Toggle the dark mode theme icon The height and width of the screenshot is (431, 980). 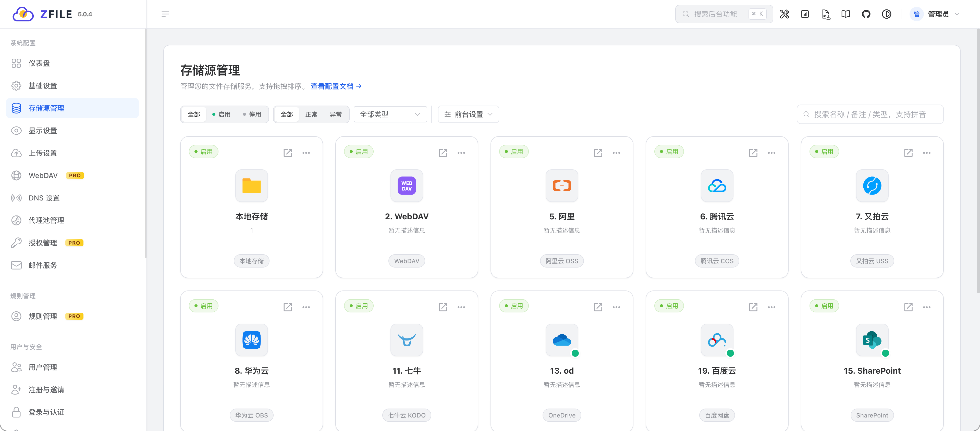[x=886, y=14]
